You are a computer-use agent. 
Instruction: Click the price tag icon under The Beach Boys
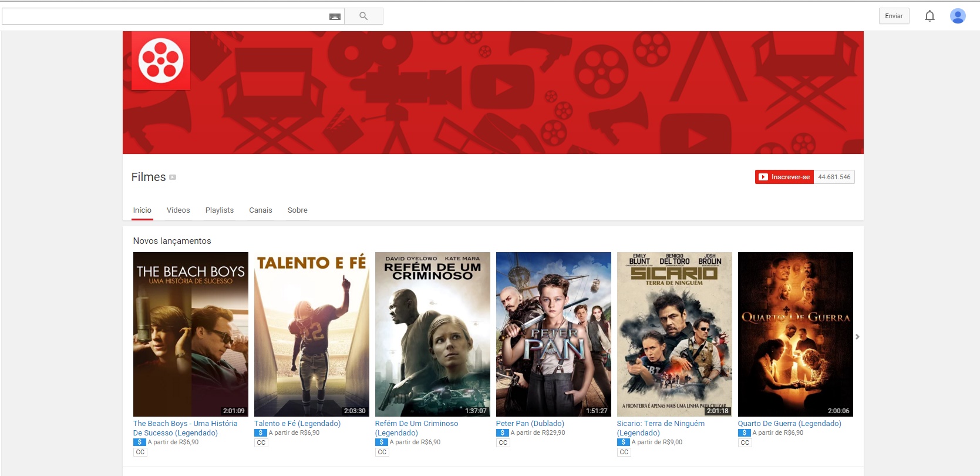click(139, 442)
